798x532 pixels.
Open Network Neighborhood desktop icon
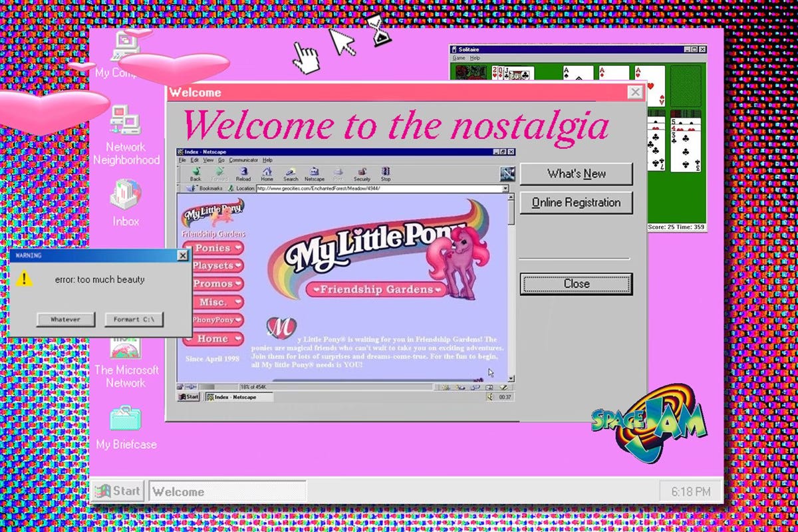pos(126,136)
